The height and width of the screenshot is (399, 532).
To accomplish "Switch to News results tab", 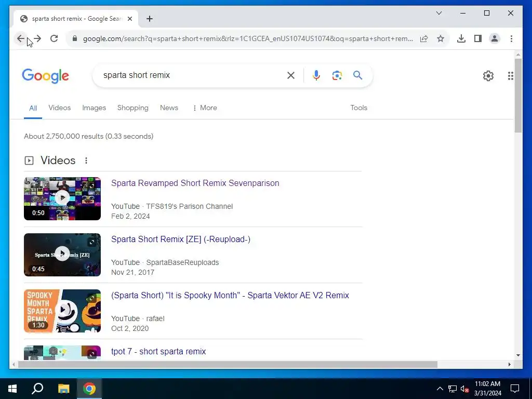I will pos(169,108).
